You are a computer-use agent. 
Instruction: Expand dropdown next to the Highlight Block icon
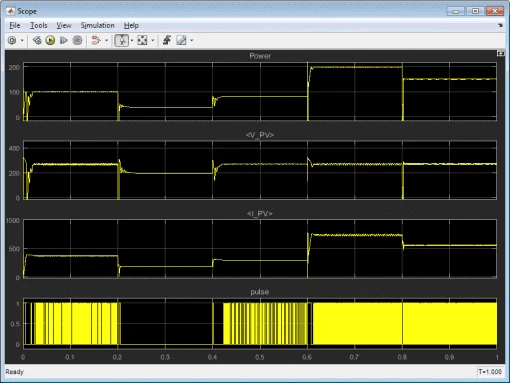107,40
